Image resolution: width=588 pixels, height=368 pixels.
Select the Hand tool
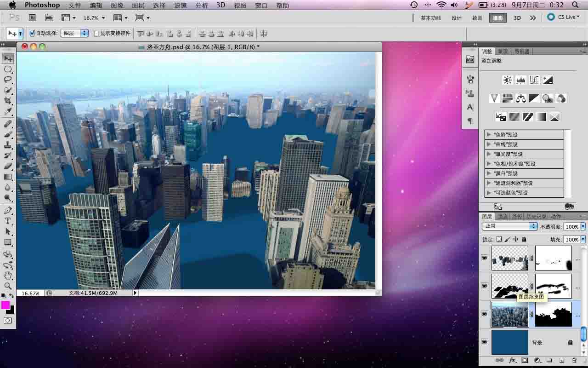8,276
